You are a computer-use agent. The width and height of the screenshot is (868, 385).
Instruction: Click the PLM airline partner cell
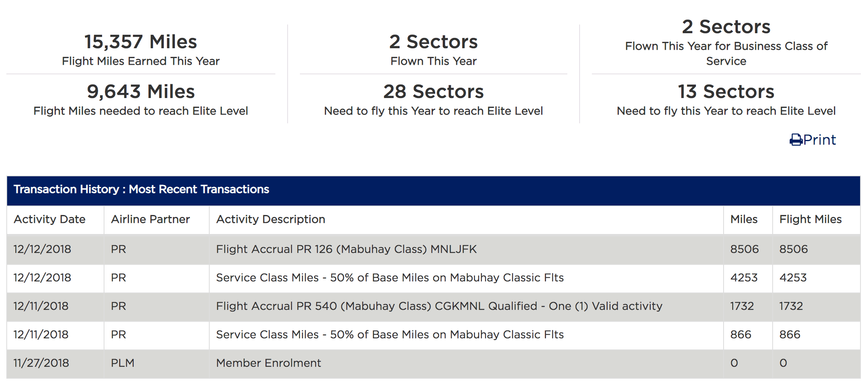click(122, 363)
